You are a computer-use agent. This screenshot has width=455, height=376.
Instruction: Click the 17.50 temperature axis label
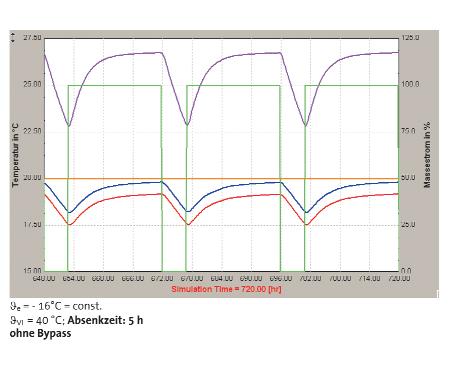(x=32, y=225)
